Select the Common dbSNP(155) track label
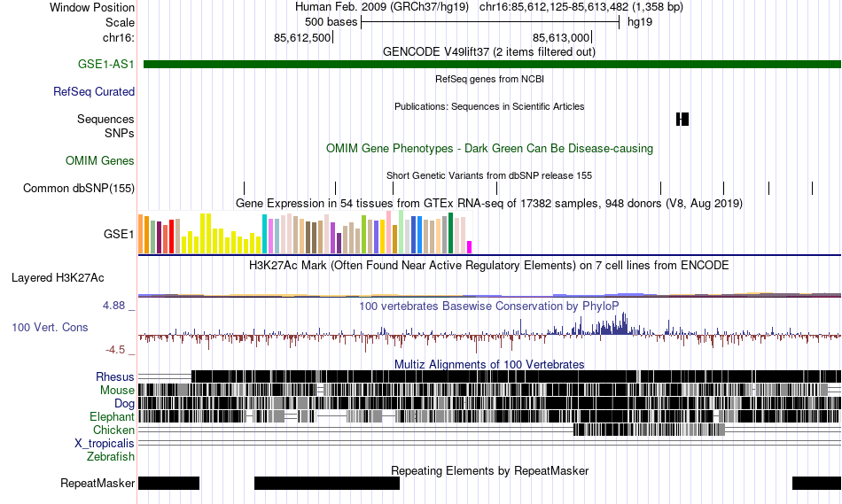The height and width of the screenshot is (504, 842). pos(79,189)
